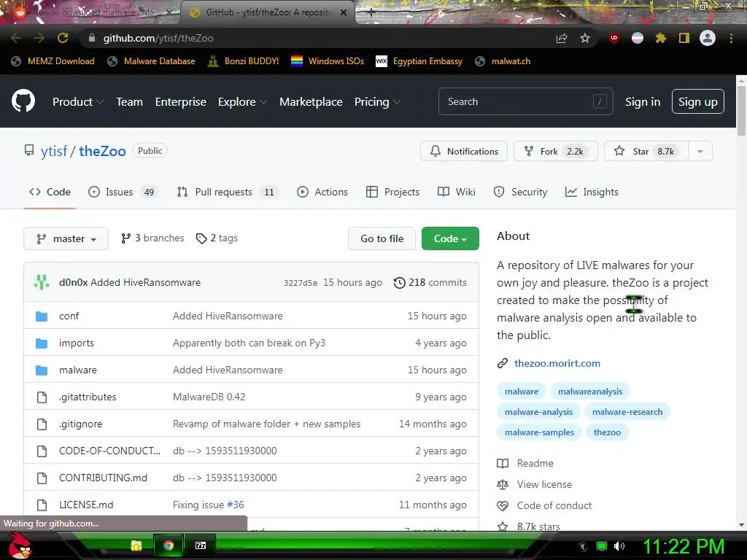Open the Windows ISOs bookmark
Screen dimensions: 747x560
tap(328, 61)
